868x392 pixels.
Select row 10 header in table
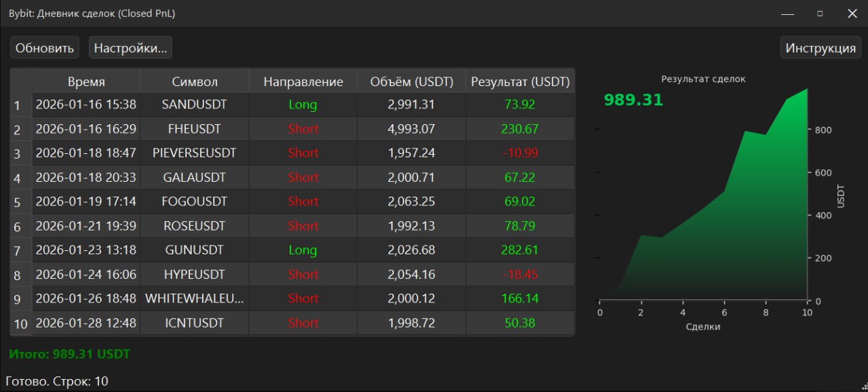click(20, 324)
